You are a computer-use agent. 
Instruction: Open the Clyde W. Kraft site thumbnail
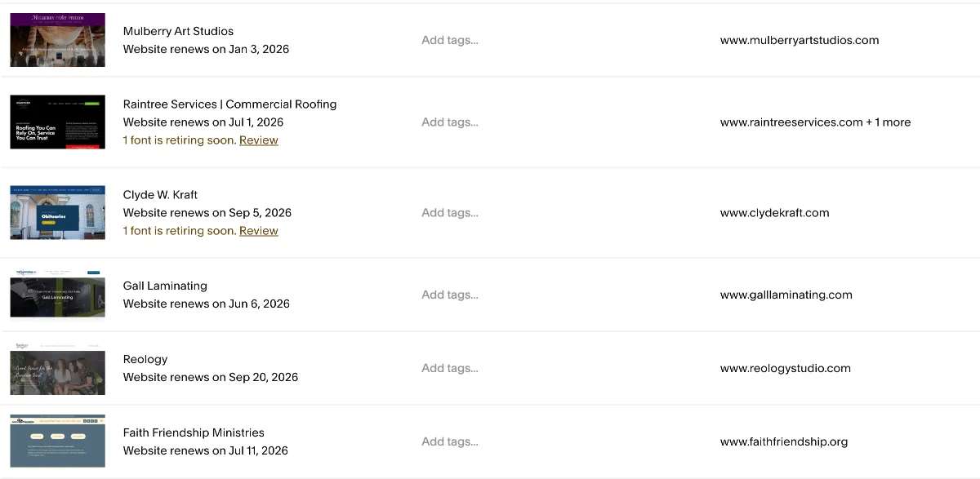click(x=57, y=212)
